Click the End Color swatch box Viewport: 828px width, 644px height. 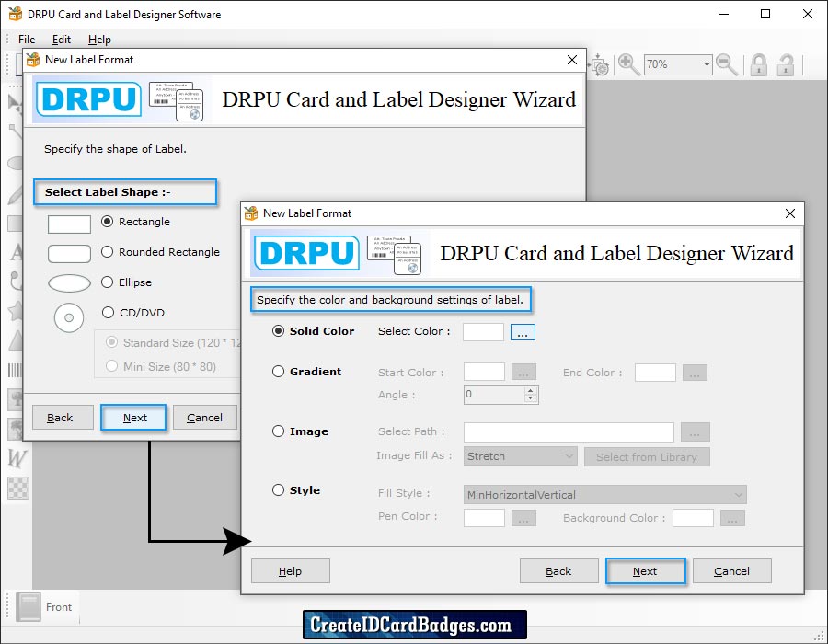pyautogui.click(x=655, y=373)
